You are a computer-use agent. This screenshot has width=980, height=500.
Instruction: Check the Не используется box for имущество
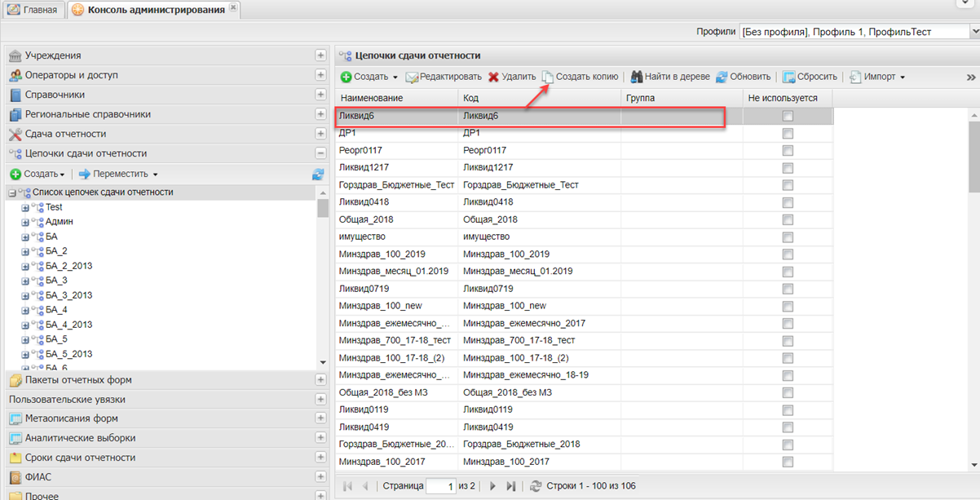pos(788,237)
